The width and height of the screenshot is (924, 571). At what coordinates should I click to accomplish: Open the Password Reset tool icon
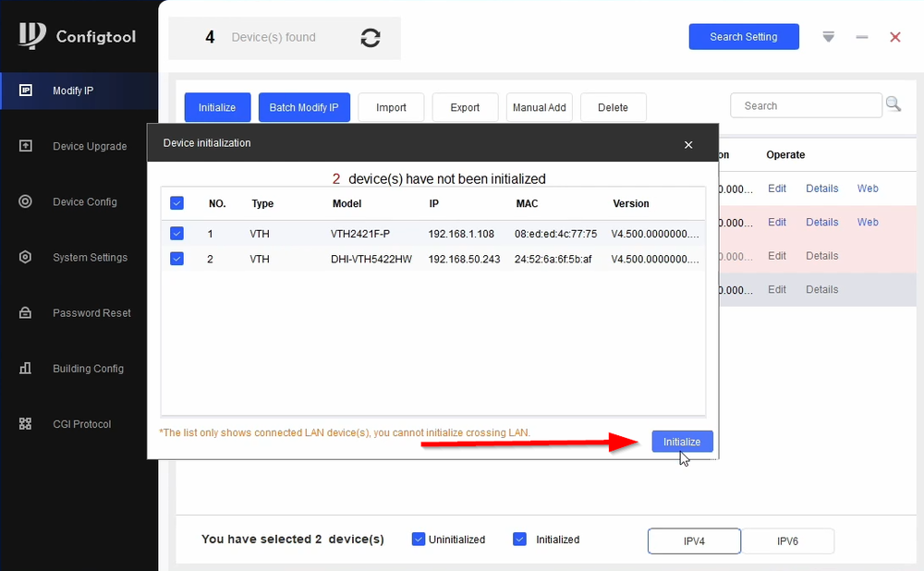coord(25,312)
